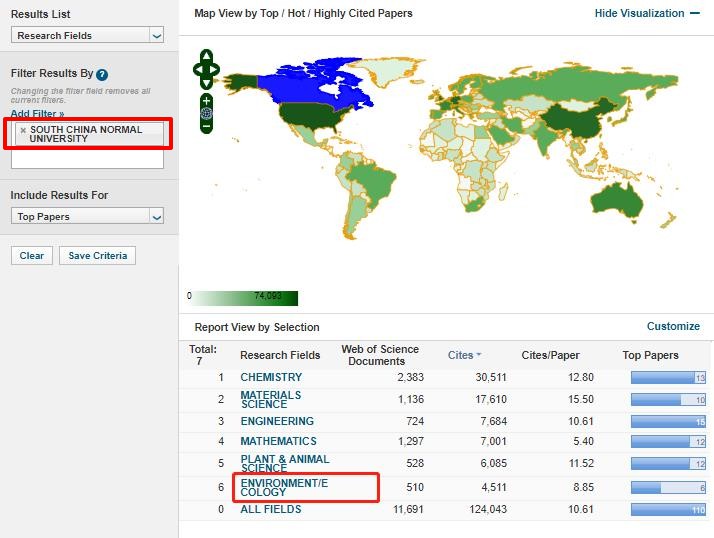
Task: Open the PLANT & ANIMAL SCIENCE field
Action: [285, 463]
